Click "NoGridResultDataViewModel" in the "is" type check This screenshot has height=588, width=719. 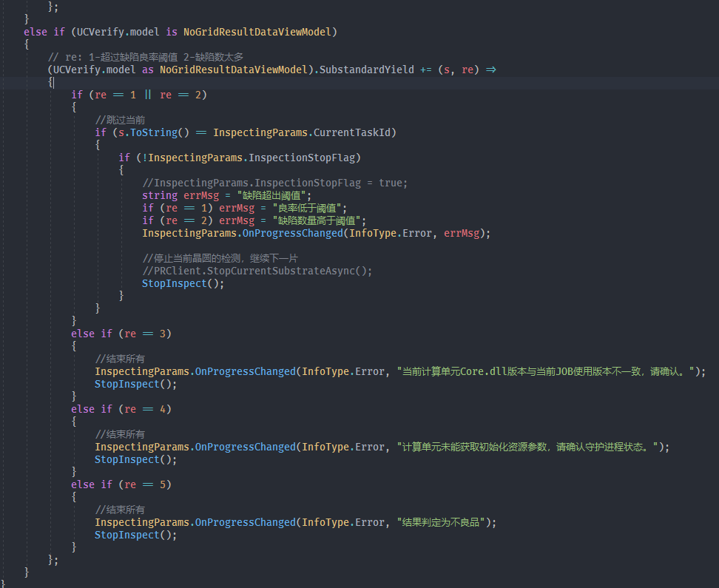tap(257, 32)
